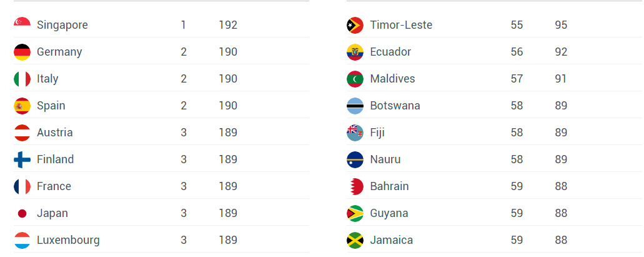Screen dimensions: 644x257
Task: Click Timor-Leste's rank number 55
Action: 517,25
